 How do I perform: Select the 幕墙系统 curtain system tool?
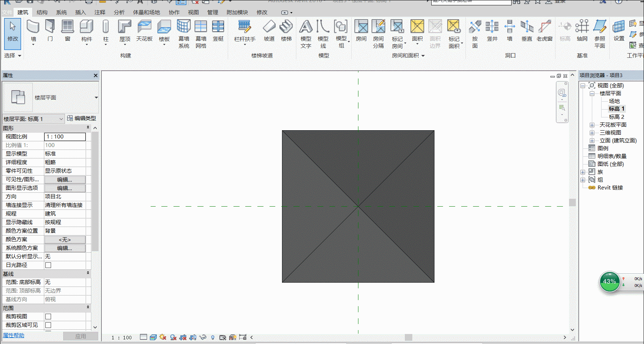(184, 34)
